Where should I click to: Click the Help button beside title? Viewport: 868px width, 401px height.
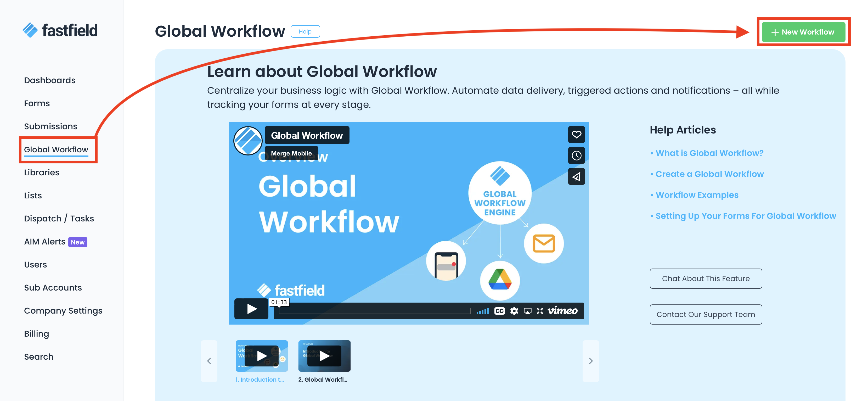[305, 31]
